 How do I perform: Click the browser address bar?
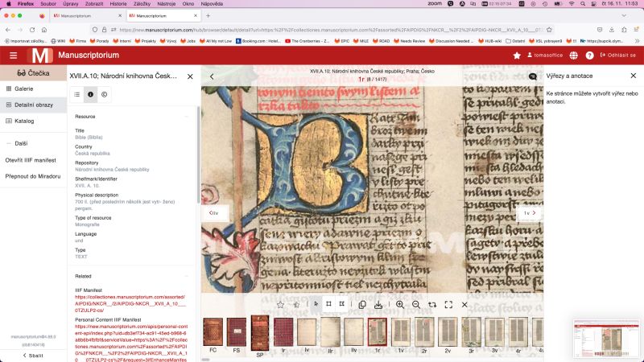coord(323,30)
